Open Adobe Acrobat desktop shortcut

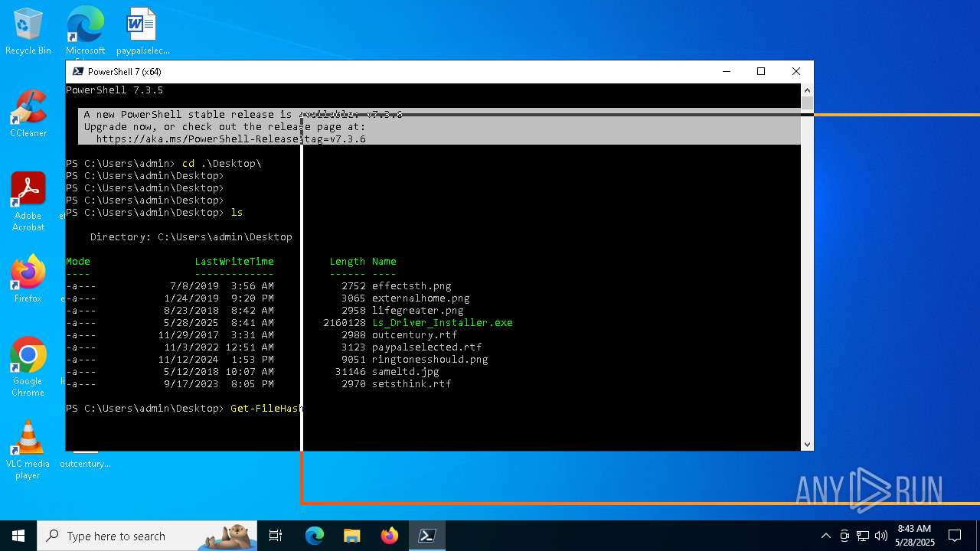(28, 202)
